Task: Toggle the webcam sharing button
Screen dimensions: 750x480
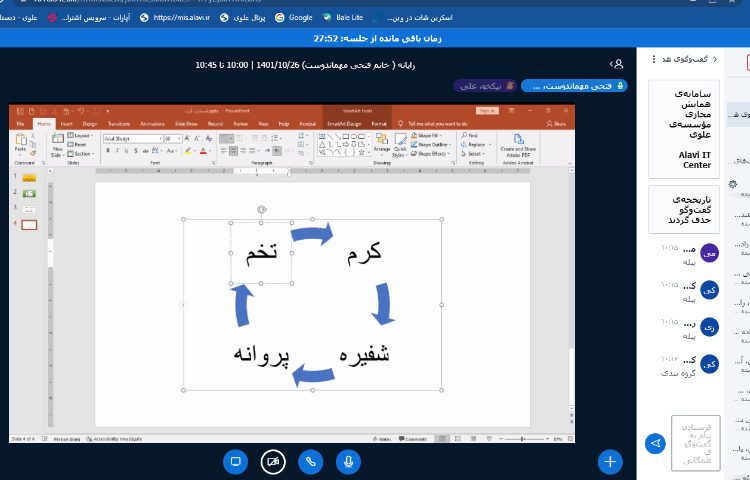Action: [x=273, y=461]
